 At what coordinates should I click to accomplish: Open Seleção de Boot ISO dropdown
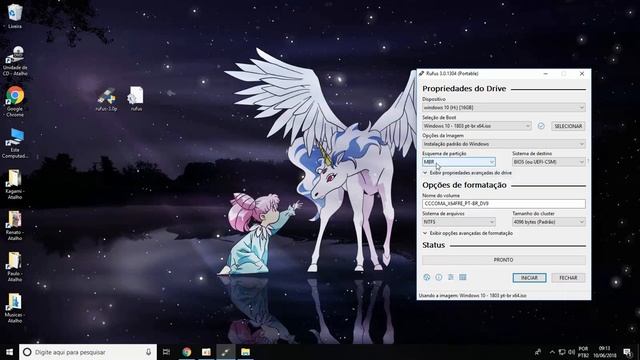[477, 126]
